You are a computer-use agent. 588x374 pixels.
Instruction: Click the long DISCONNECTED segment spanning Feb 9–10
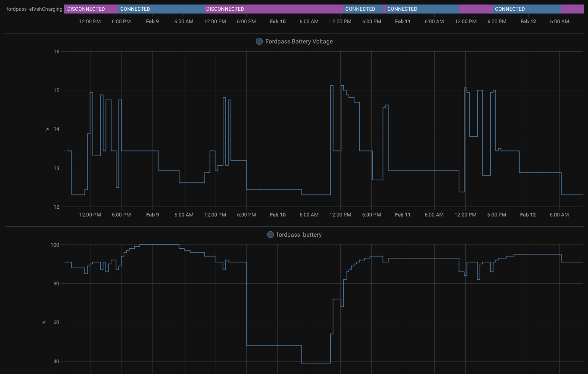(274, 9)
